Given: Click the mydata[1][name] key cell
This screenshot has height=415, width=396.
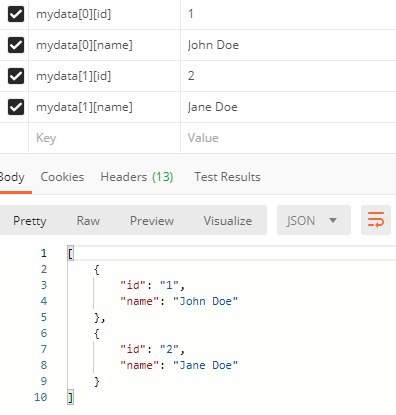Looking at the screenshot, I should [x=104, y=107].
